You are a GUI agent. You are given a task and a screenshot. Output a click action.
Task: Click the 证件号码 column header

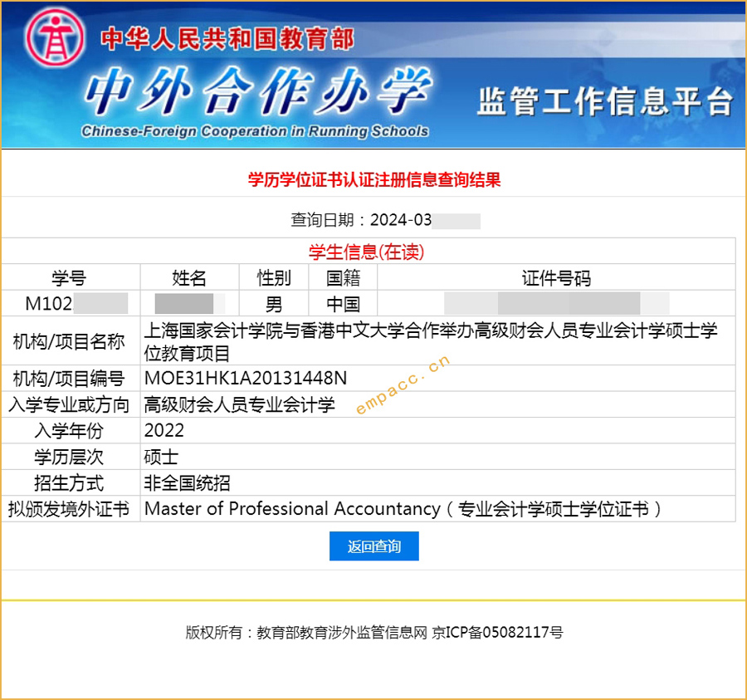[x=556, y=278]
